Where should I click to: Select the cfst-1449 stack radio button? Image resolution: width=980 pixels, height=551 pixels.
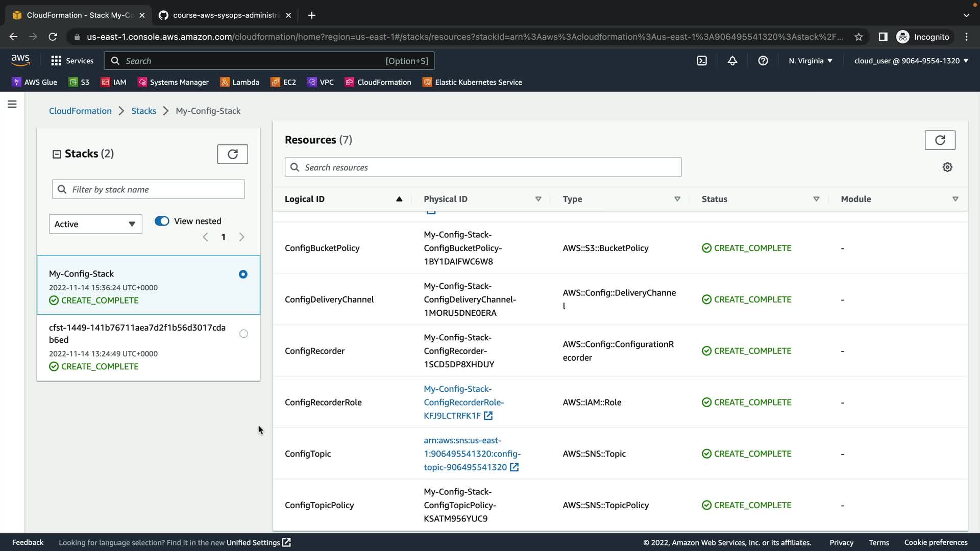[243, 334]
